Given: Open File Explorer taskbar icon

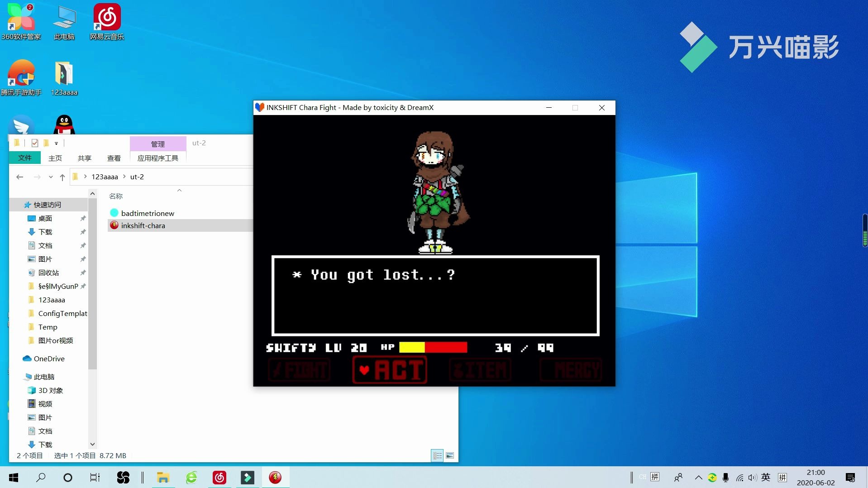Looking at the screenshot, I should click(163, 477).
